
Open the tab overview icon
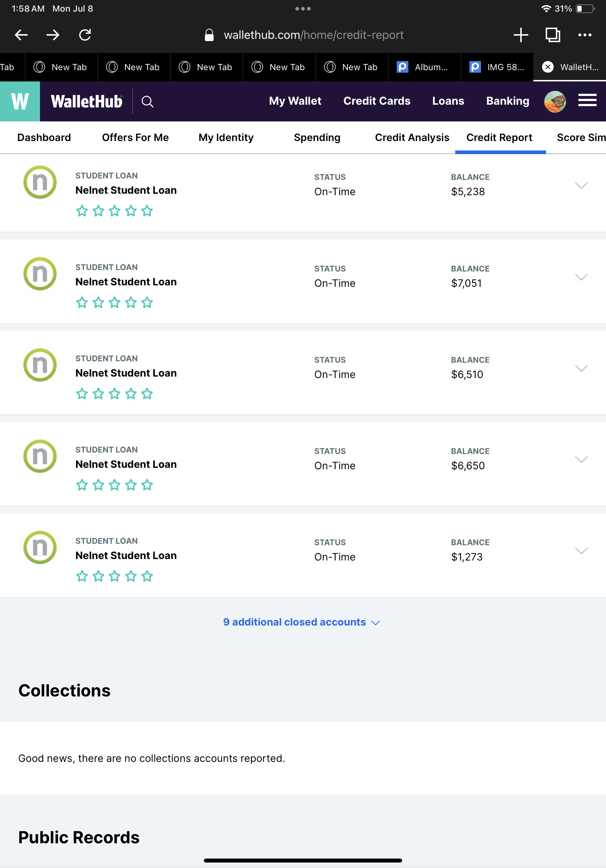(553, 35)
